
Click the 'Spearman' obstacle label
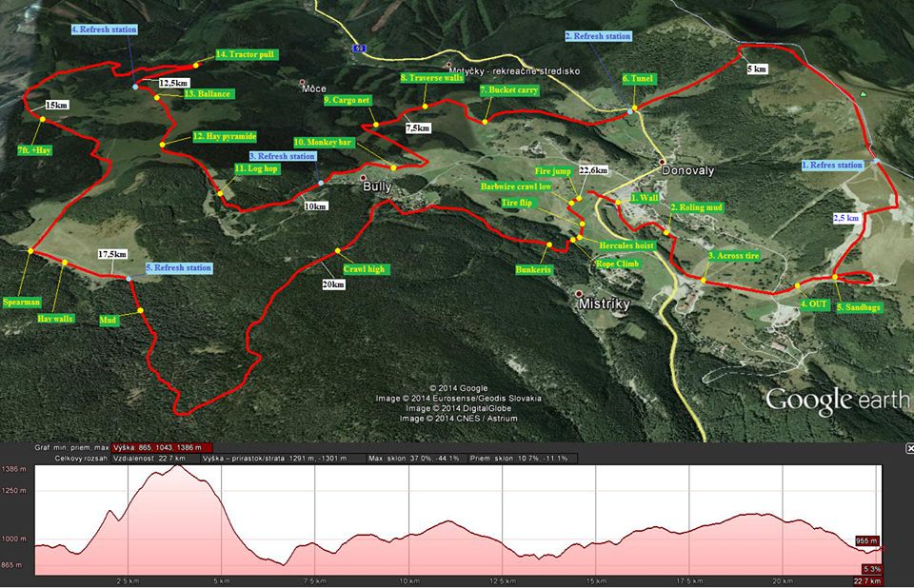(21, 302)
